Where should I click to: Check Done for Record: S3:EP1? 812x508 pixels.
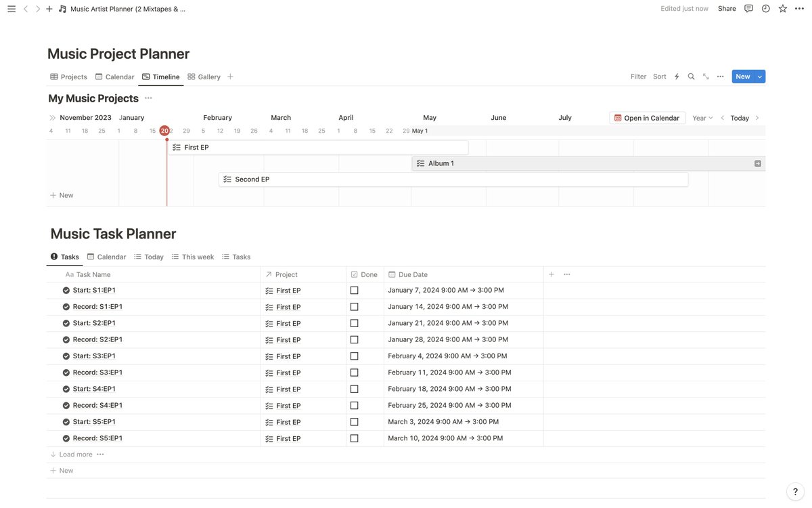(x=354, y=373)
